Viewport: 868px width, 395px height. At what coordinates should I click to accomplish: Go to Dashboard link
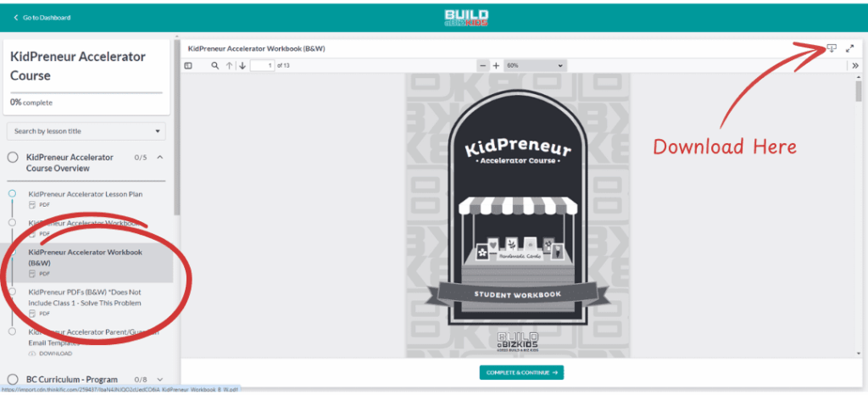(x=42, y=17)
